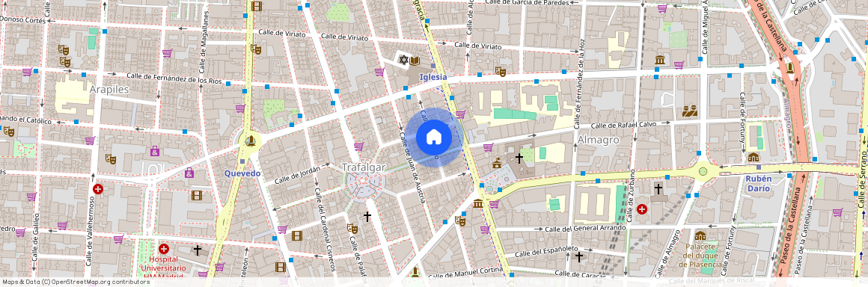The image size is (868, 287).
Task: Click the Calle de Magallanes label
Action: pos(204,41)
